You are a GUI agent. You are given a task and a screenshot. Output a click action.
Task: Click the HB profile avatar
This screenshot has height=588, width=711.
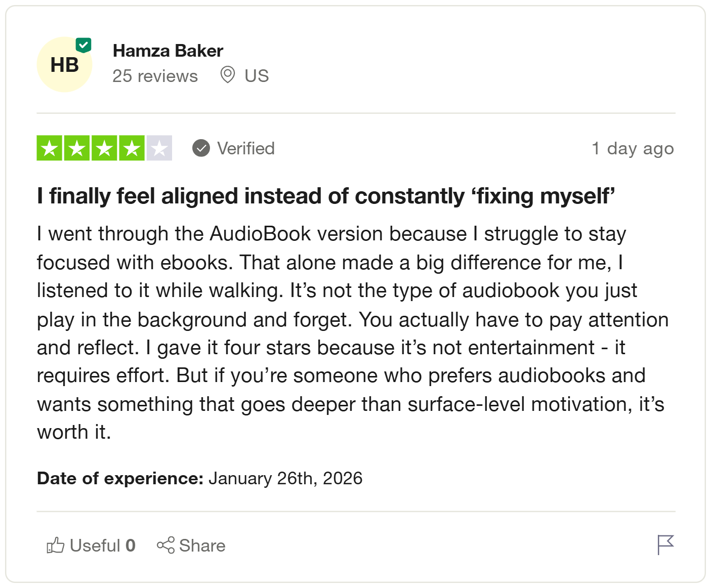[64, 65]
